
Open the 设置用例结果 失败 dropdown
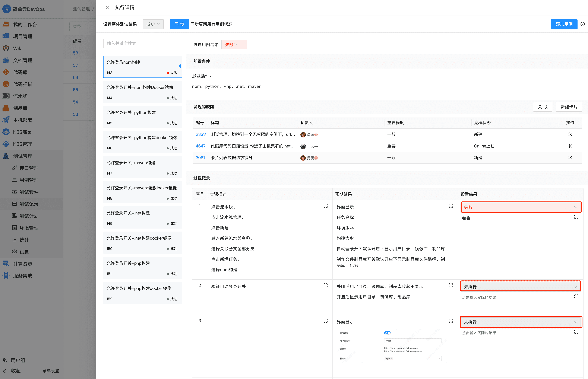234,45
